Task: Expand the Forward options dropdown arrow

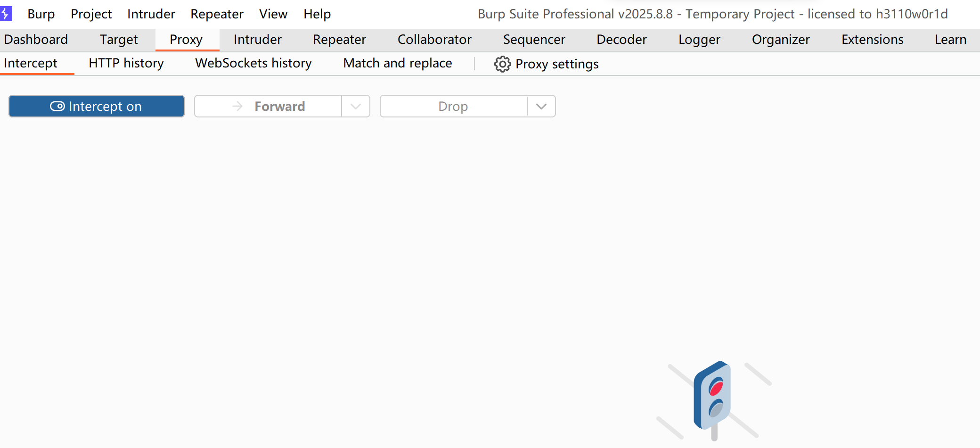Action: pyautogui.click(x=356, y=106)
